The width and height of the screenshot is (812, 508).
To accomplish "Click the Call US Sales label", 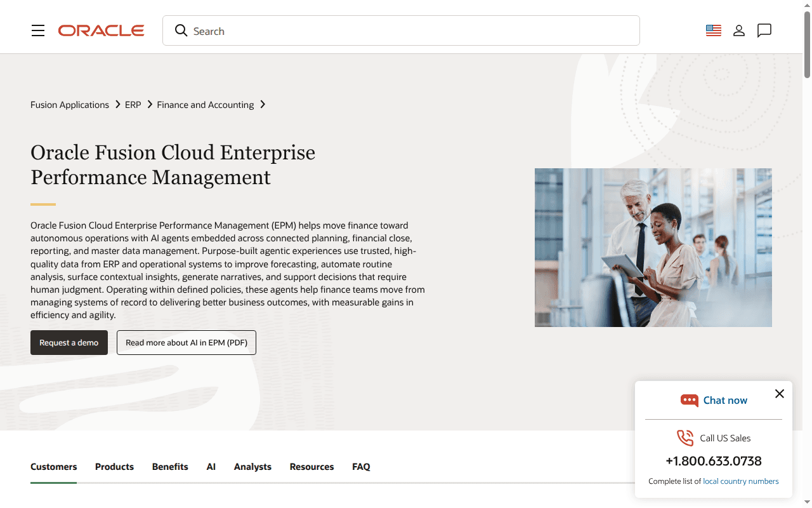I will point(725,438).
